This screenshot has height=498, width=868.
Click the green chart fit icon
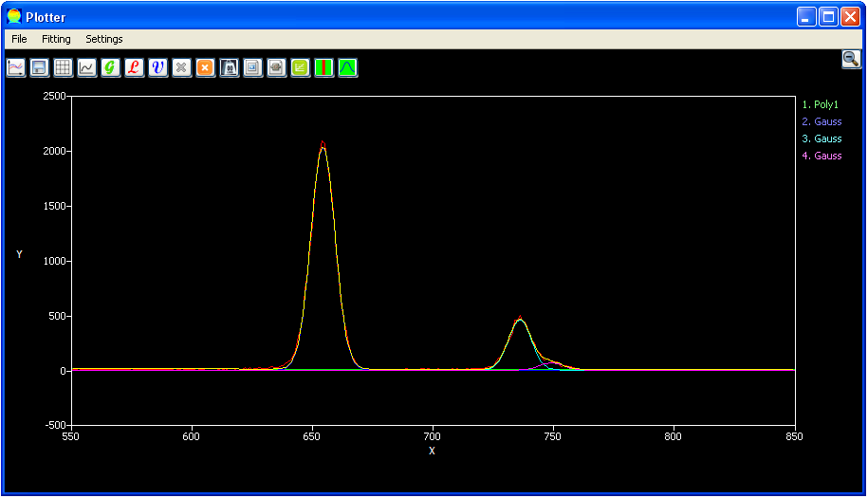click(x=301, y=67)
